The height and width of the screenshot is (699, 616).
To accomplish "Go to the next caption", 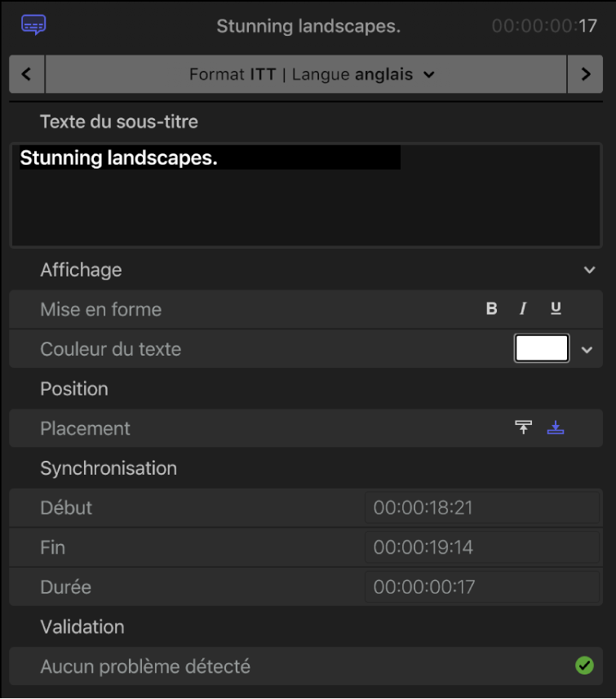I will pos(586,74).
